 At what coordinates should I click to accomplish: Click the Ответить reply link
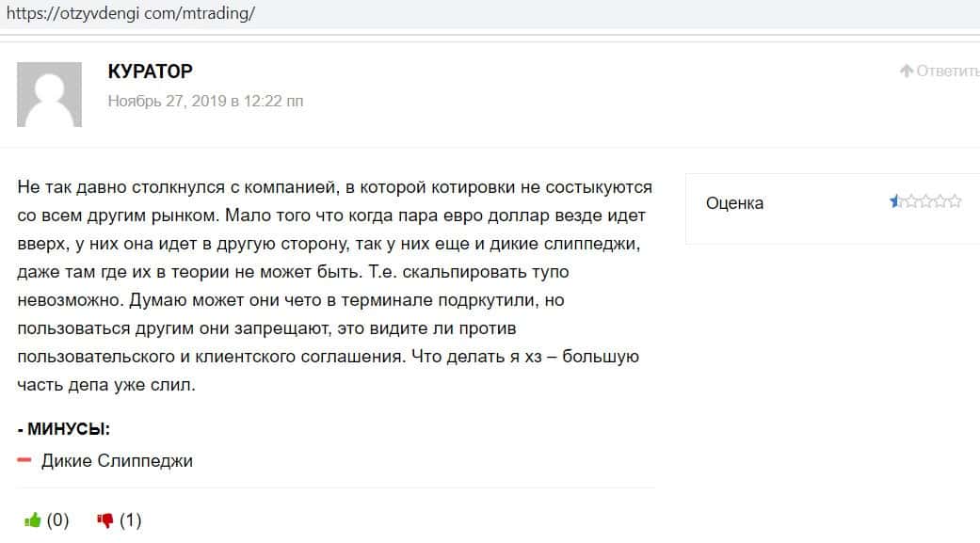948,72
